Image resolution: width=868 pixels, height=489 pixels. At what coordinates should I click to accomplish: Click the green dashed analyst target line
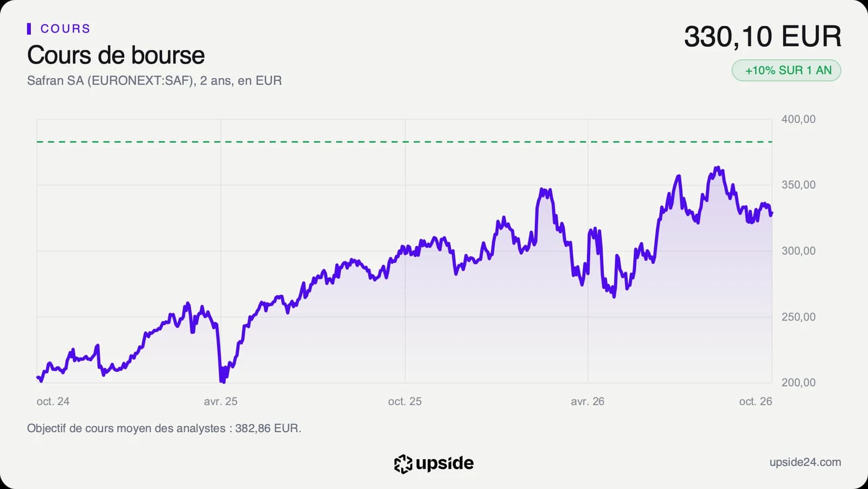coord(404,142)
